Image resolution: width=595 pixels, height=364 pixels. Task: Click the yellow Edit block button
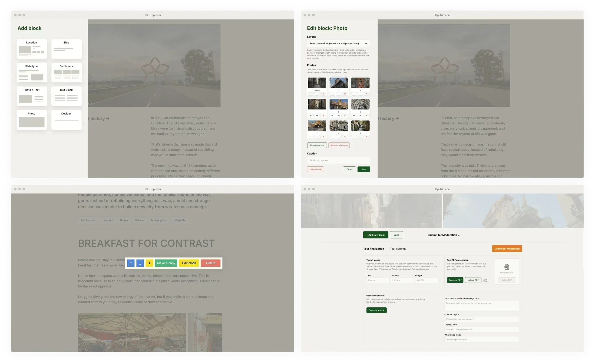point(189,263)
